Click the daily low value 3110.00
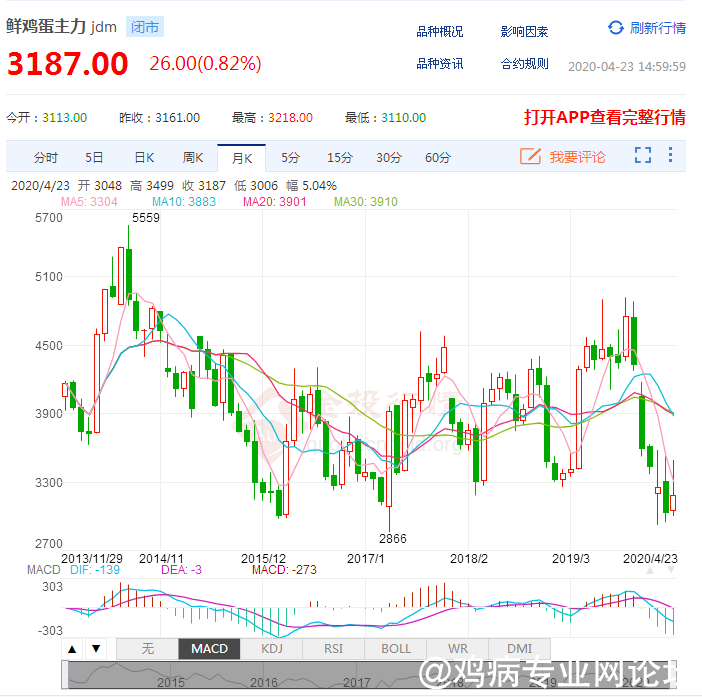Screen dimensions: 702x697 [x=403, y=118]
